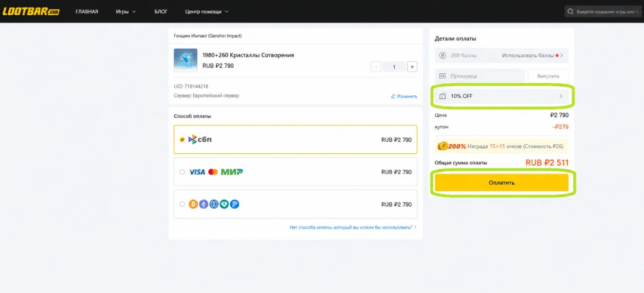Image resolution: width=644 pixels, height=293 pixels.
Task: Click the promo code icon in Промокод field
Action: tap(443, 76)
